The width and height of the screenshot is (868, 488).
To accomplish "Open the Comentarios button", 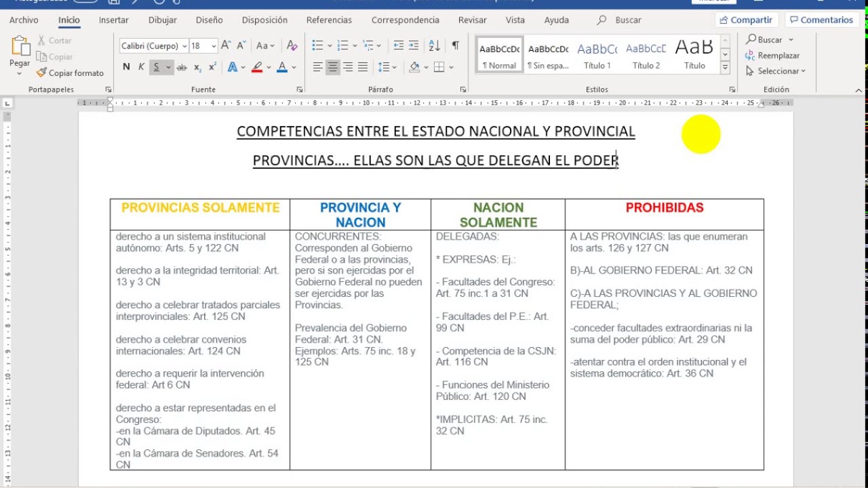I will pos(821,20).
